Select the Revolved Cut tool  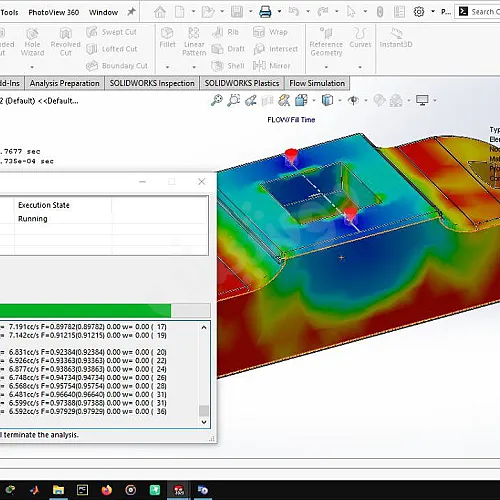[66, 41]
